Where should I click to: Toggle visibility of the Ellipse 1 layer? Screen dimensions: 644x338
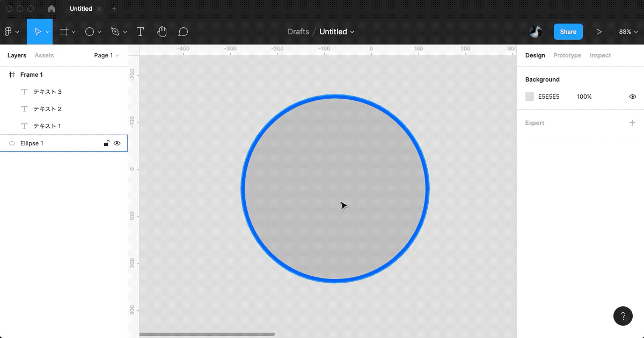117,143
